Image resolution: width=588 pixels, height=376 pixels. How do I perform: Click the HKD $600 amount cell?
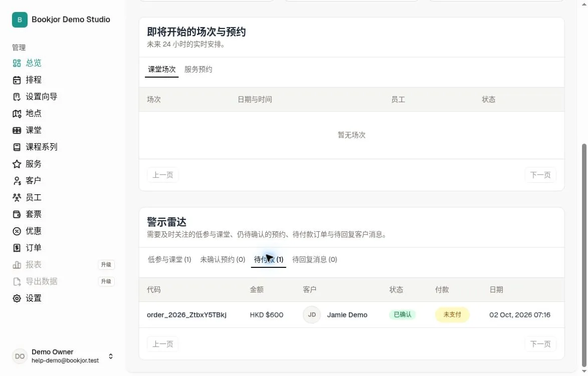click(266, 315)
